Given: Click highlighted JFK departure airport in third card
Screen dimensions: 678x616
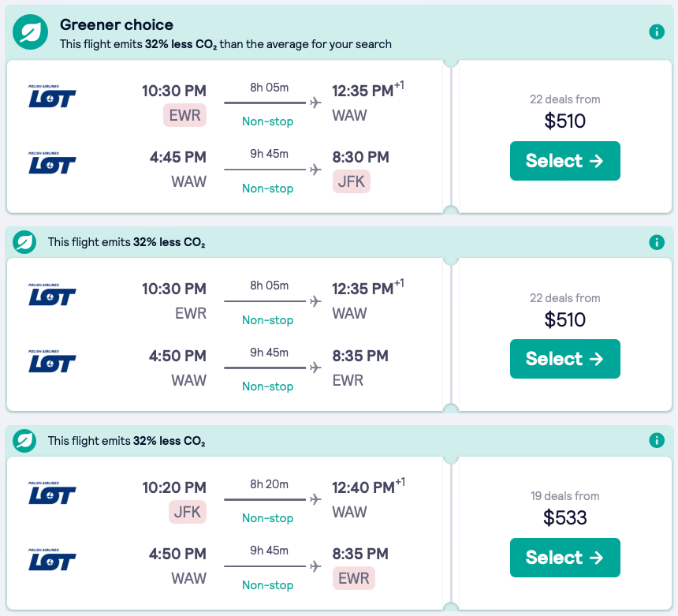Looking at the screenshot, I should 188,512.
